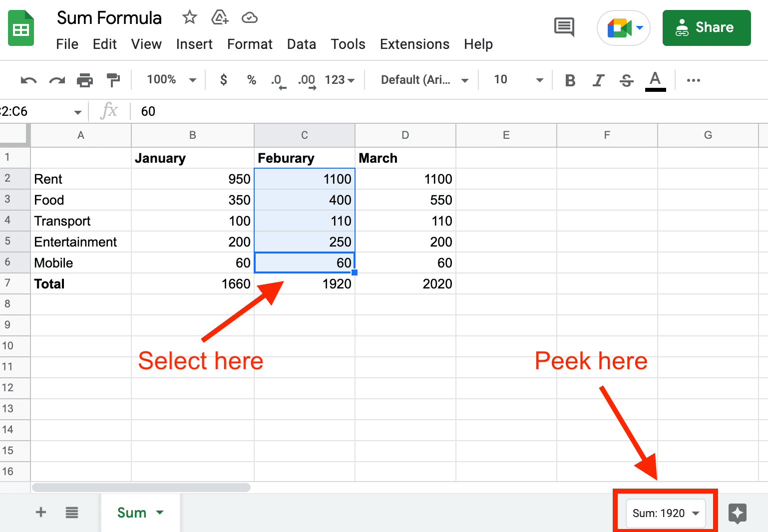Viewport: 768px width, 532px height.
Task: Select the Mobile cell
Action: pos(81,263)
